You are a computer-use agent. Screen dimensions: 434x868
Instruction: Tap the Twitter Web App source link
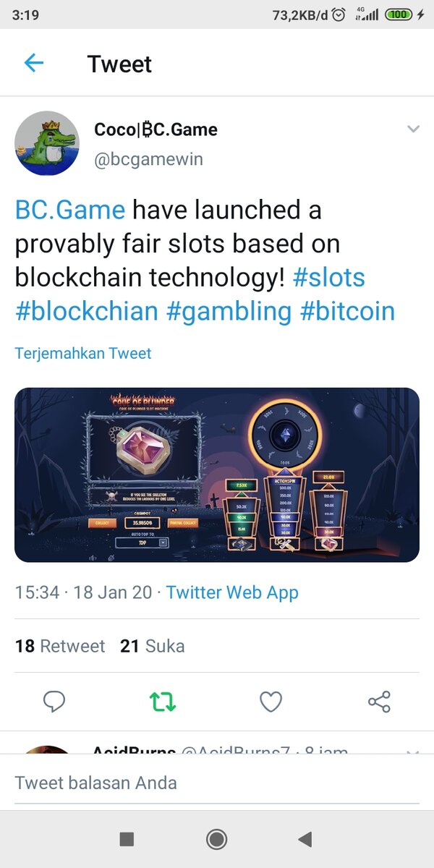point(232,592)
